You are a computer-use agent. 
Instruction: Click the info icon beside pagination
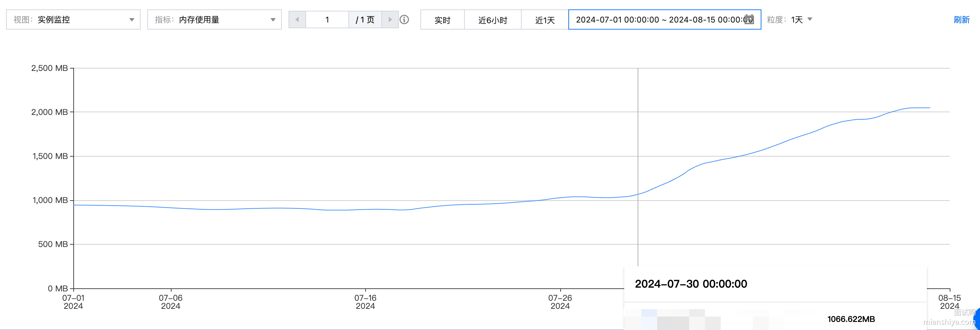(404, 20)
